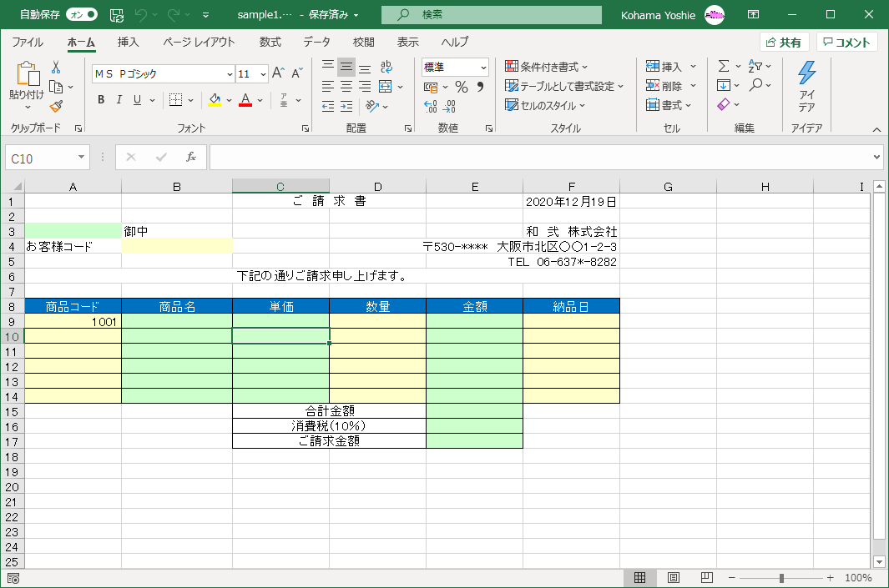Open the Formulas tab
The image size is (889, 588).
pyautogui.click(x=270, y=42)
